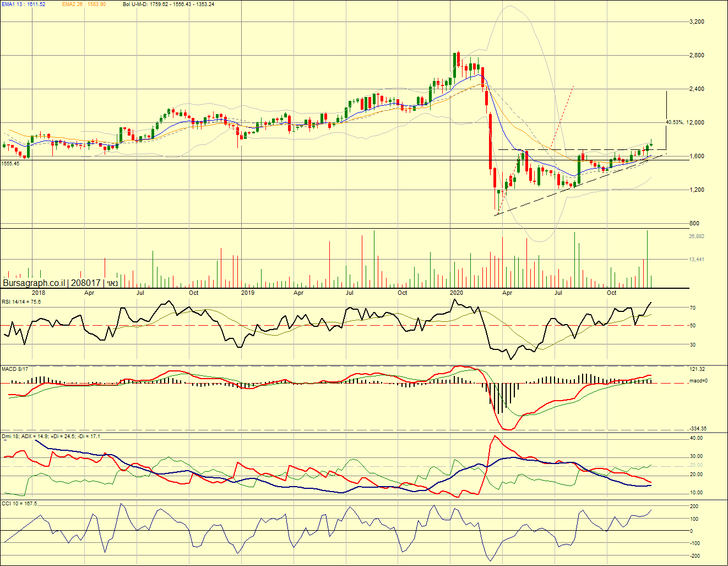Click the 2020 year label on time axis
The height and width of the screenshot is (566, 728).
[457, 293]
